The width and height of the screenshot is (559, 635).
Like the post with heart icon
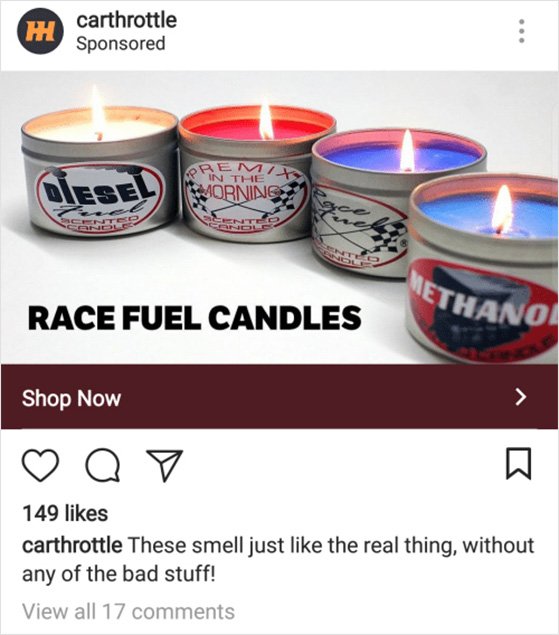(x=40, y=465)
